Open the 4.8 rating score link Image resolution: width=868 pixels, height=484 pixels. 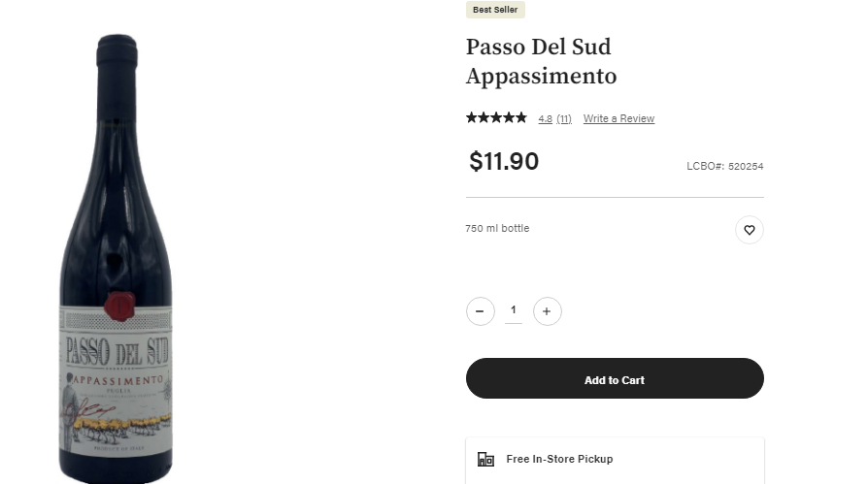(x=546, y=119)
